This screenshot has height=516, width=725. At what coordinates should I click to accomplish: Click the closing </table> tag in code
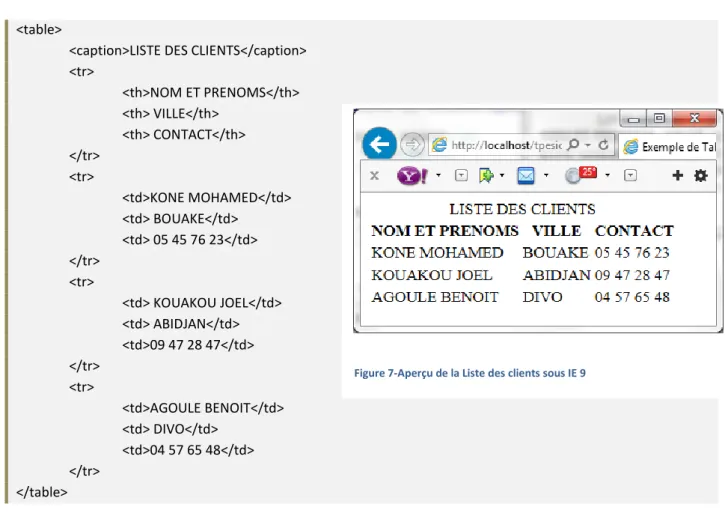(42, 492)
